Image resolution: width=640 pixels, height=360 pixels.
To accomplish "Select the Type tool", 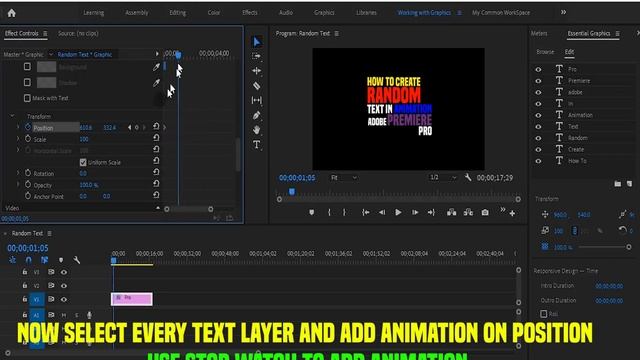I will tap(257, 145).
